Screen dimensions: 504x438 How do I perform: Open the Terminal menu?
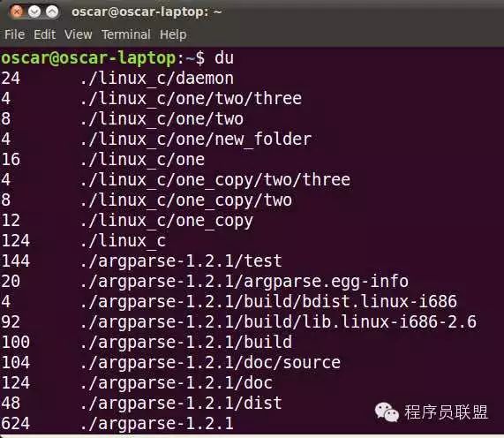coord(126,34)
